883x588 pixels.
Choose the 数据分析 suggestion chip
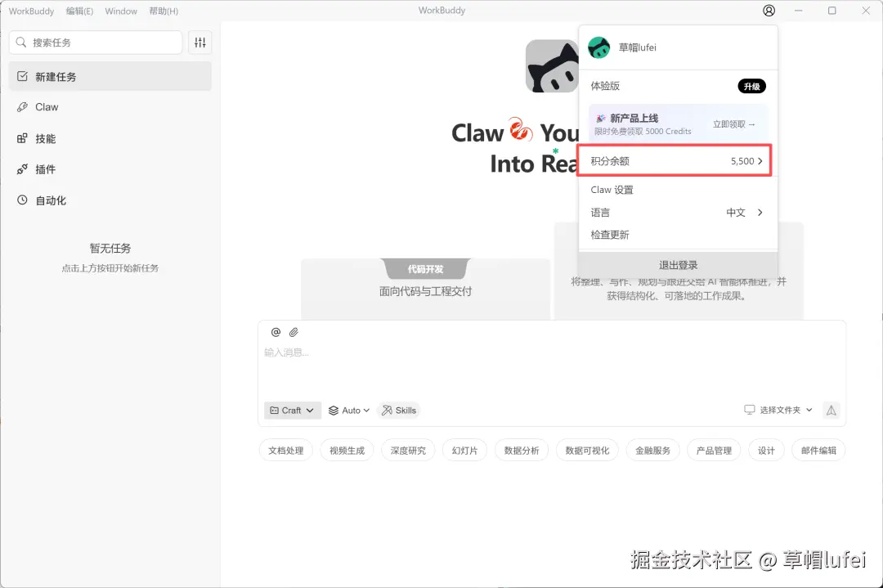[522, 451]
